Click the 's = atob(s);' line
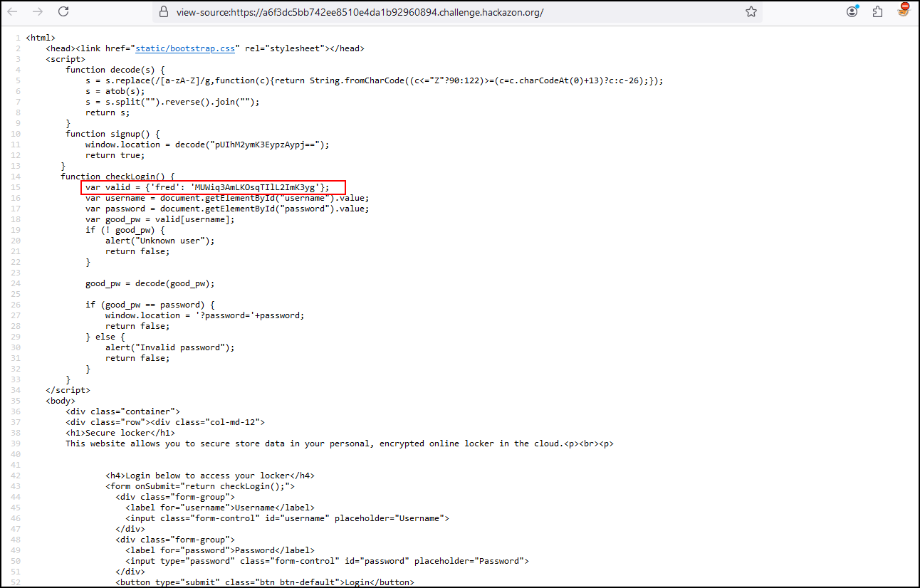The height and width of the screenshot is (588, 920). [x=115, y=91]
